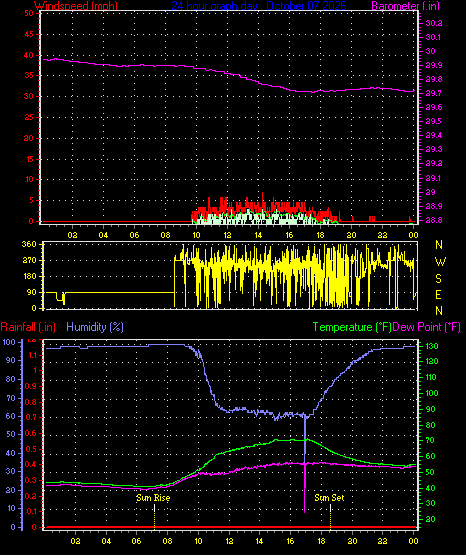Screen dimensions: 466x555
Task: Click the green 130 temperature axis value
Action: coord(432,346)
